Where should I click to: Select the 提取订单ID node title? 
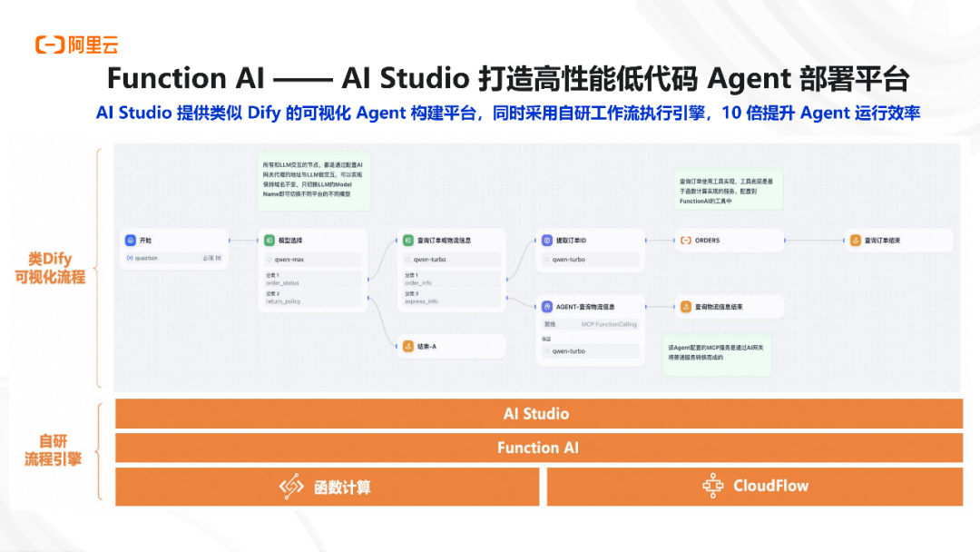coord(571,240)
